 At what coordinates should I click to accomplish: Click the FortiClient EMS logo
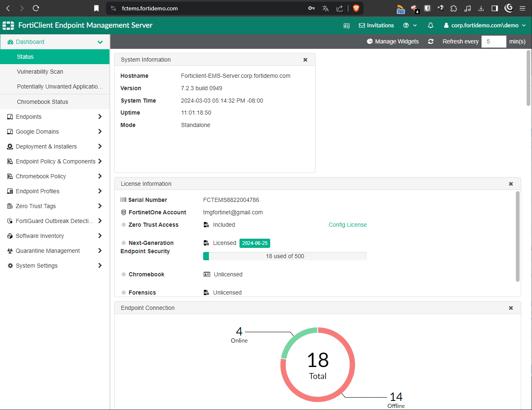click(8, 25)
